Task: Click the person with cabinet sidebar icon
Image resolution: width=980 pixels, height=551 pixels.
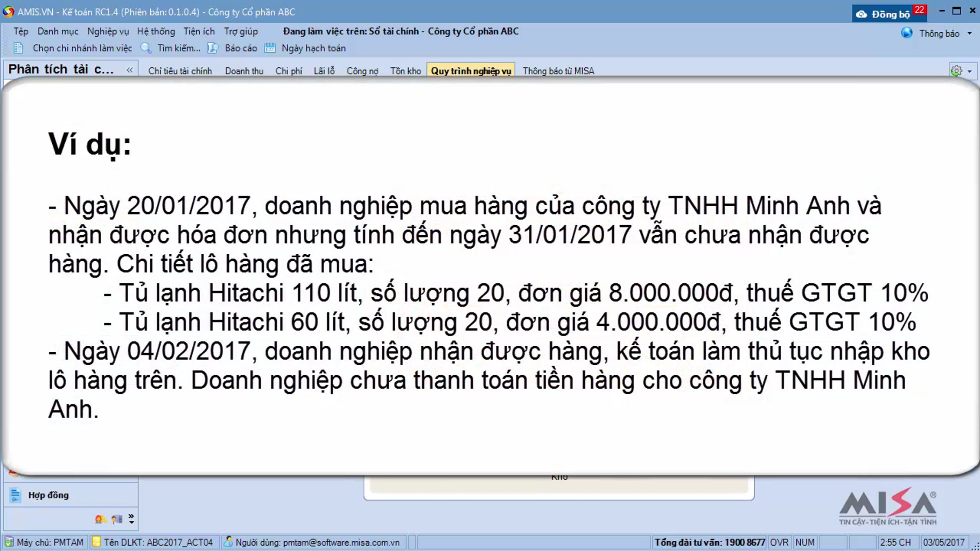Action: click(x=117, y=519)
